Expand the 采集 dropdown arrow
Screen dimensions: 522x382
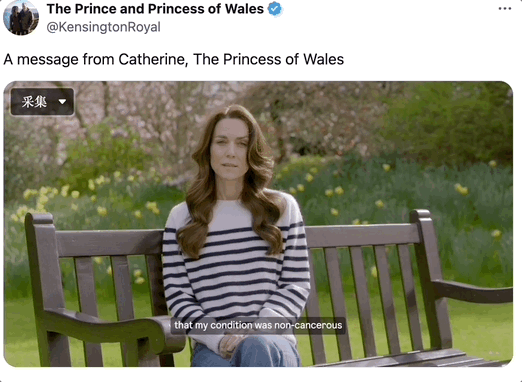click(62, 102)
